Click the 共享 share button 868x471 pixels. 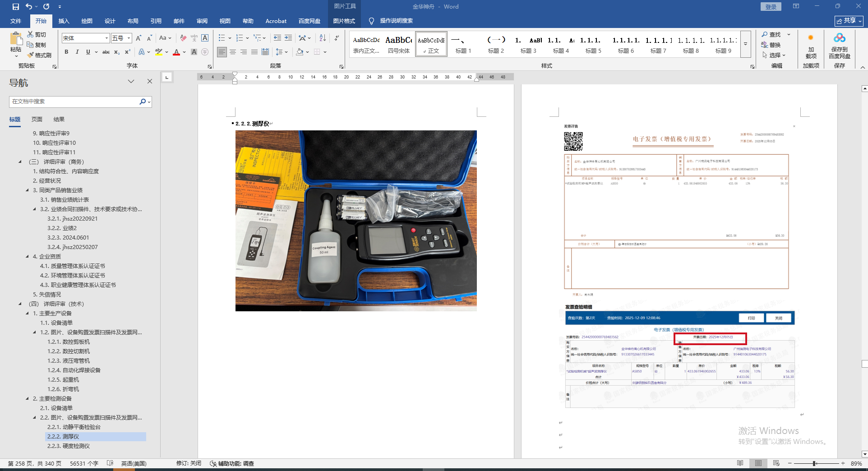[x=849, y=21]
